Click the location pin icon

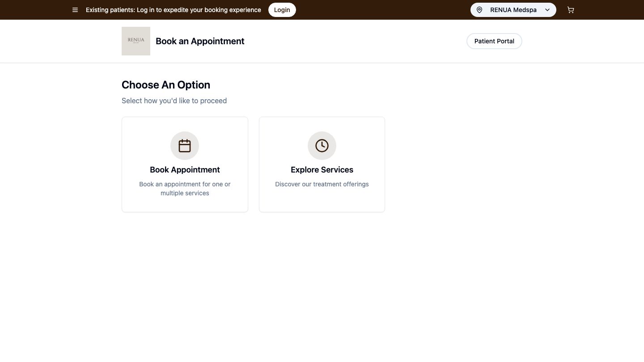click(x=479, y=10)
